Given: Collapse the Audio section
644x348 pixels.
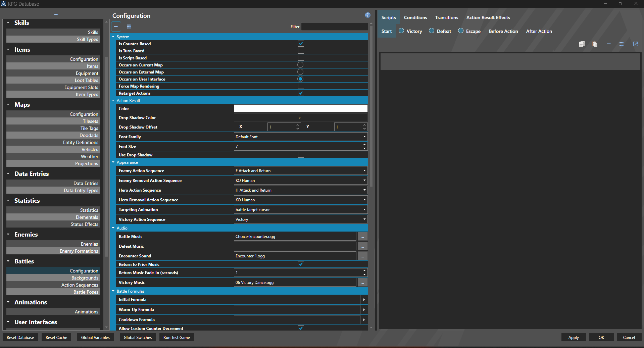Looking at the screenshot, I should click(x=113, y=228).
